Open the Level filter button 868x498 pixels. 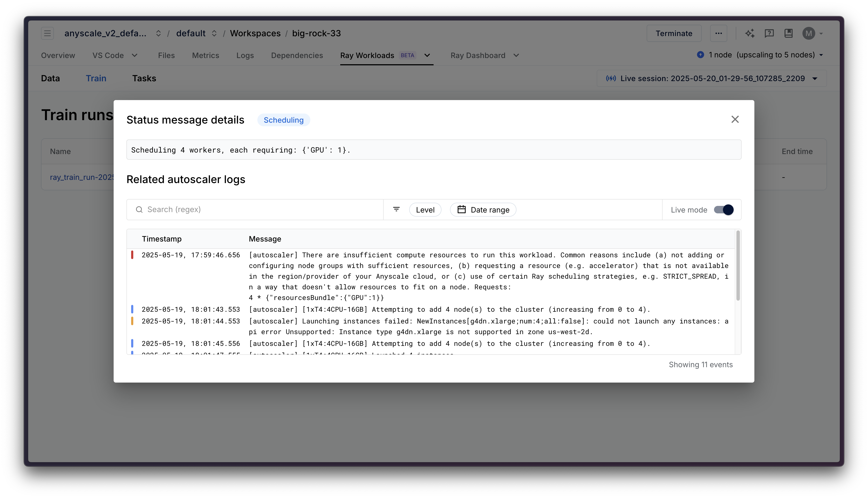(x=425, y=210)
